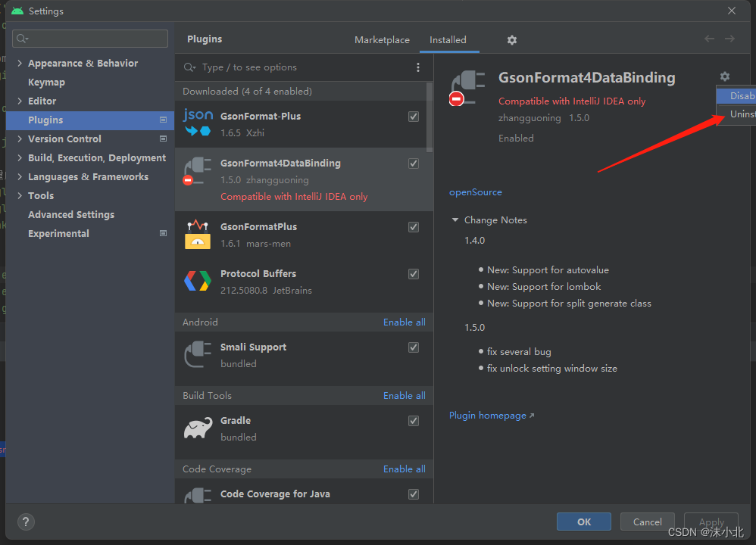Viewport: 756px width, 545px height.
Task: Open the openSource link
Action: (x=476, y=192)
